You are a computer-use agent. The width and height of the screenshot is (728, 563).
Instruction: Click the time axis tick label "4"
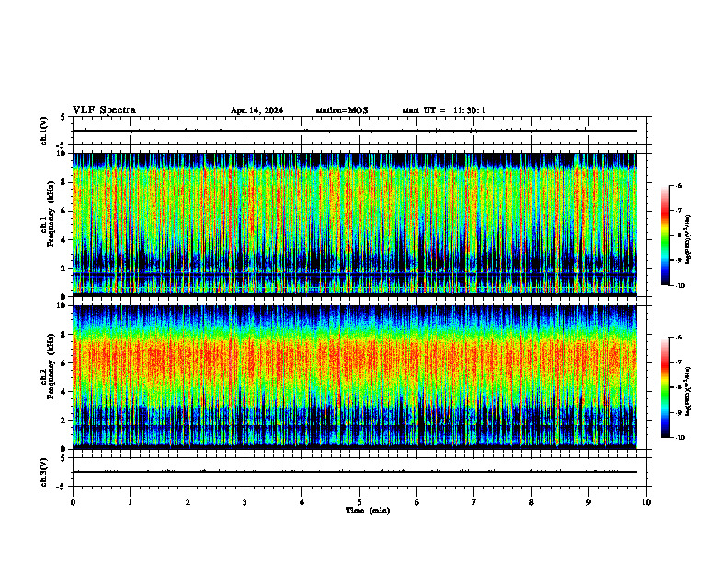tap(302, 502)
